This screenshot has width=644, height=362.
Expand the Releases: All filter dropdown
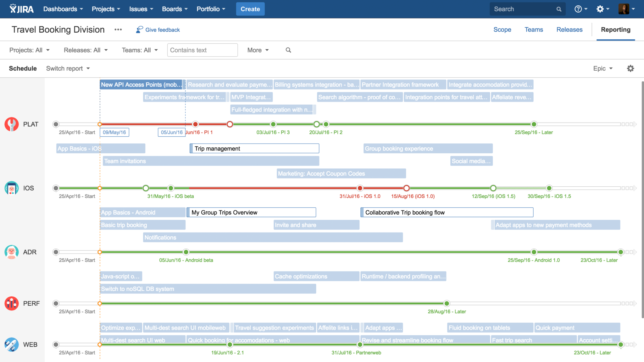pos(86,50)
